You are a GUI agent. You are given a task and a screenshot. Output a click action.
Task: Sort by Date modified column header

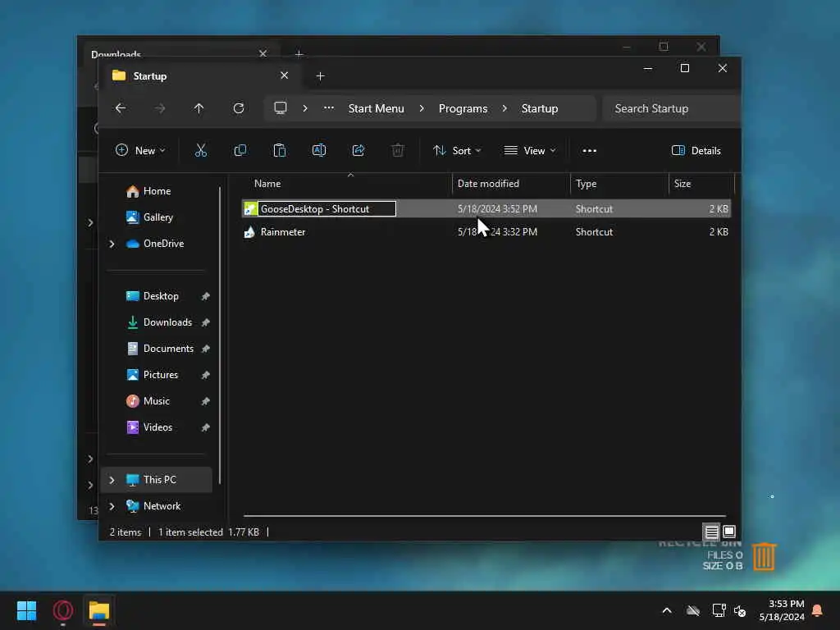[512, 184]
